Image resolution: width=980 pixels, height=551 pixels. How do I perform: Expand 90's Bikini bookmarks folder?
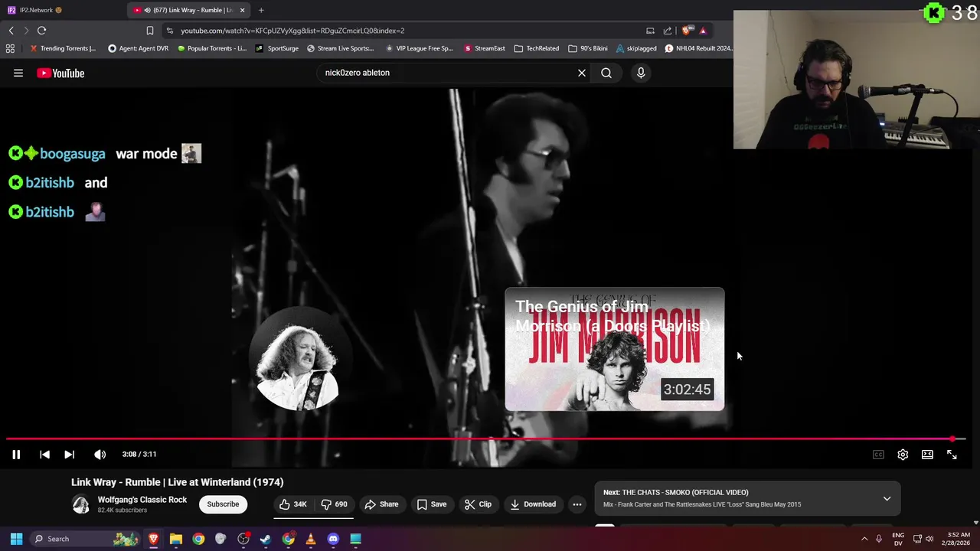[x=588, y=48]
